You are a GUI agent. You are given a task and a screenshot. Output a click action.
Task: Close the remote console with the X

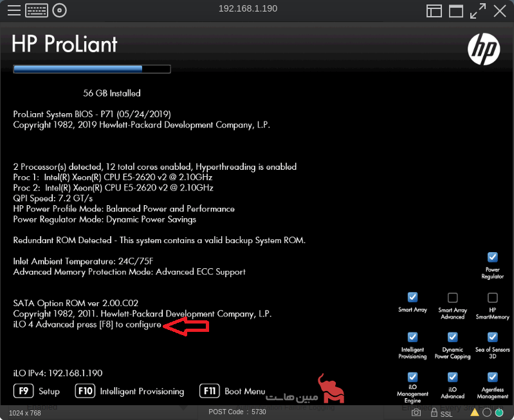tap(500, 11)
